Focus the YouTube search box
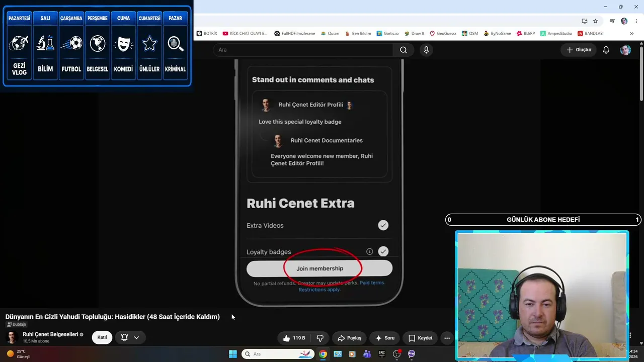The width and height of the screenshot is (644, 362). tap(303, 50)
